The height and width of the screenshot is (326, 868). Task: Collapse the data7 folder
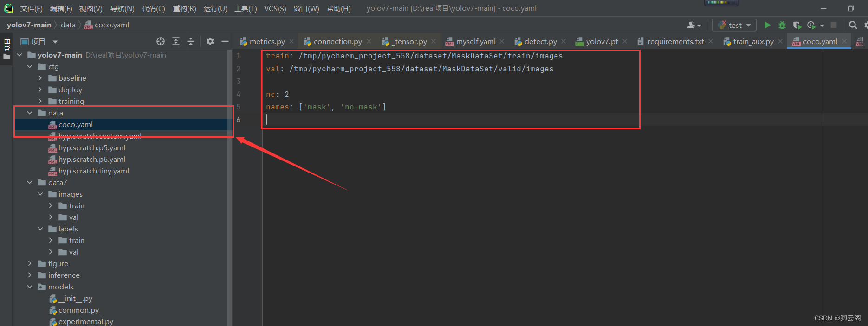[30, 183]
